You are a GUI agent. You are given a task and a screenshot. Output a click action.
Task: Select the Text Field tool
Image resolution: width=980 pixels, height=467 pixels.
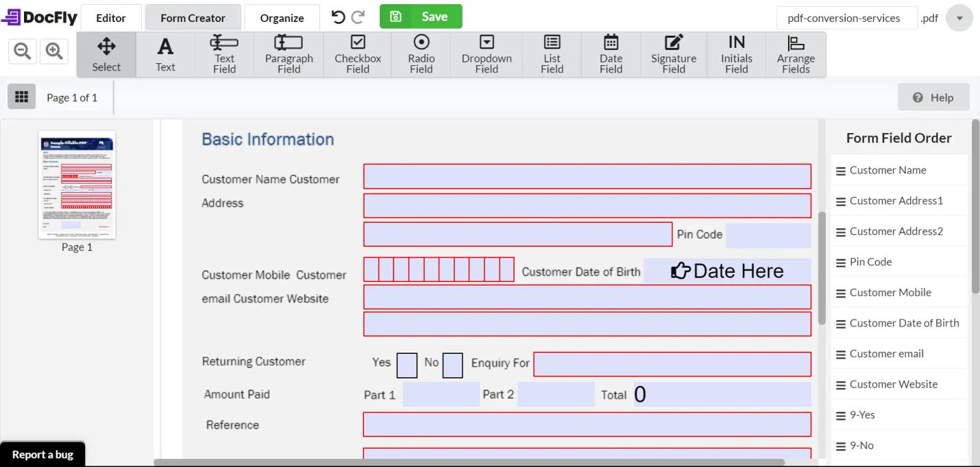(224, 53)
